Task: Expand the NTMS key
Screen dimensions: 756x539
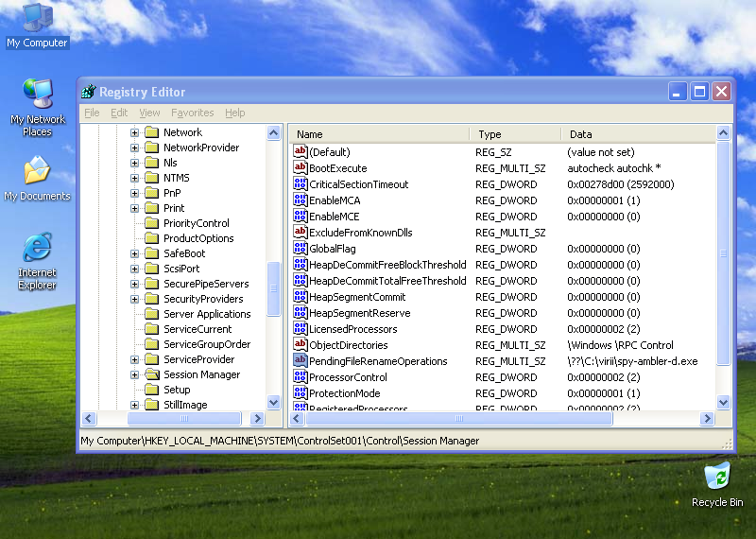Action: [x=134, y=178]
